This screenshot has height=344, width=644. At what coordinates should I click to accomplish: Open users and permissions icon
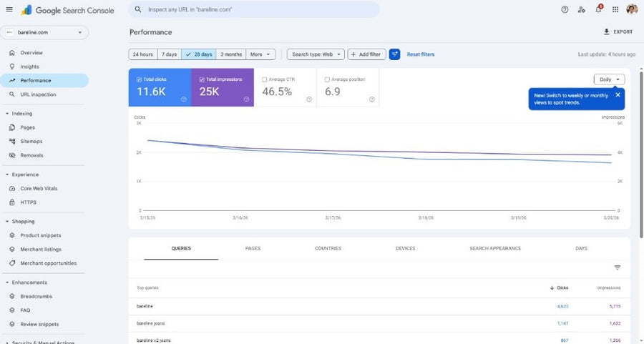(582, 9)
